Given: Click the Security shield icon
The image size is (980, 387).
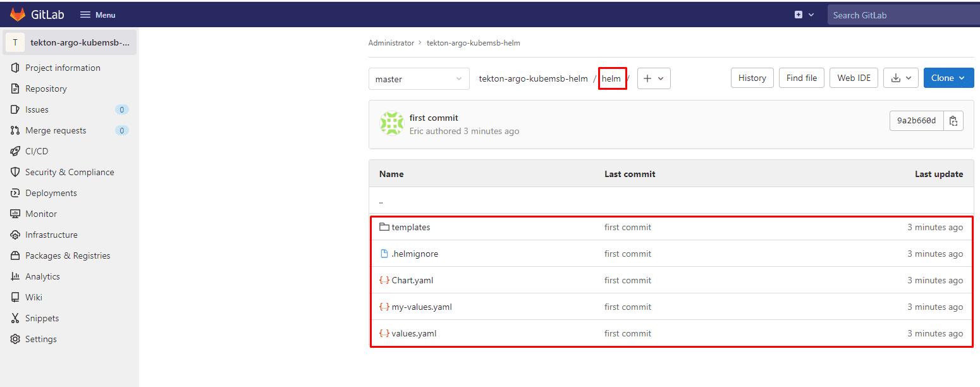Looking at the screenshot, I should (x=15, y=172).
